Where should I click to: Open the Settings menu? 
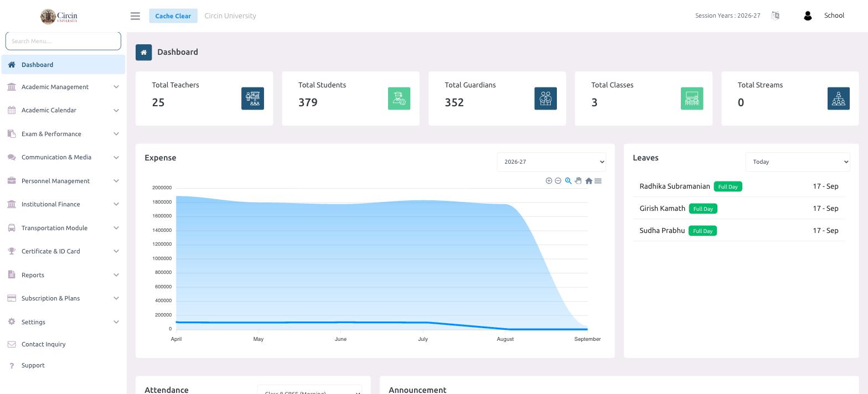coord(63,322)
